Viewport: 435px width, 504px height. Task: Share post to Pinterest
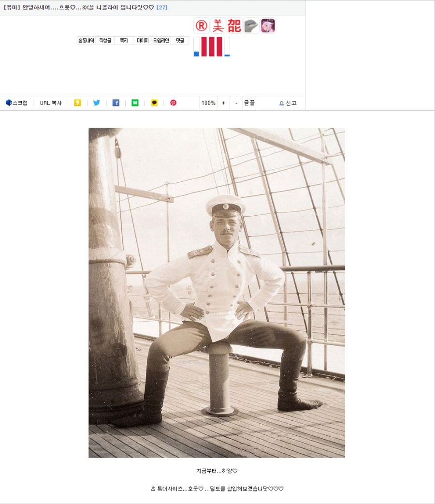(x=173, y=103)
